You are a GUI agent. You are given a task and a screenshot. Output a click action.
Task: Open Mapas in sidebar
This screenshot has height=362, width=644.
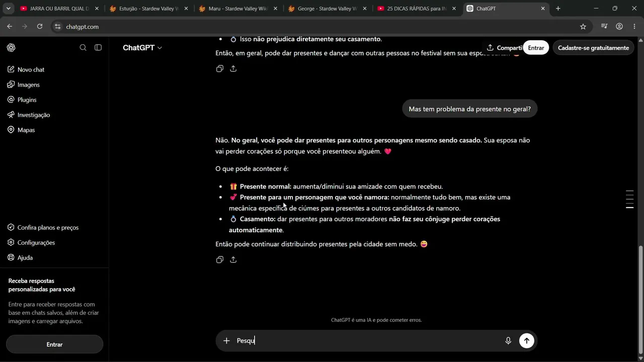21,130
